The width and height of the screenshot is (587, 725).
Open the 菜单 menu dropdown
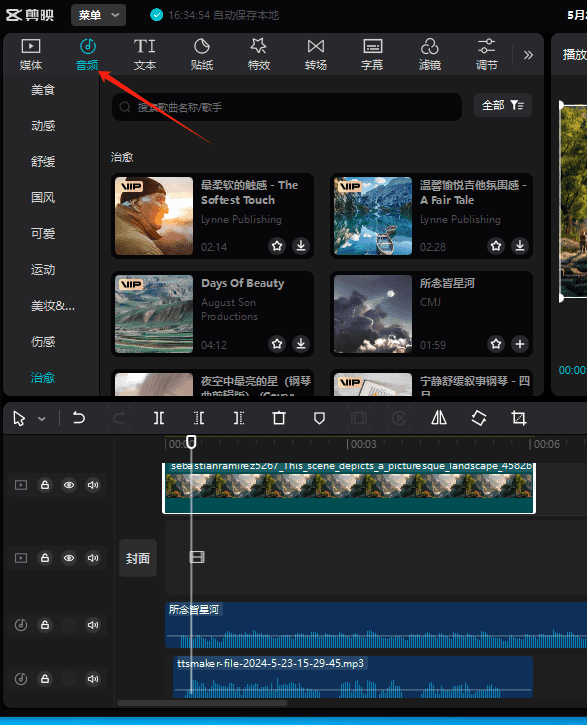click(98, 15)
